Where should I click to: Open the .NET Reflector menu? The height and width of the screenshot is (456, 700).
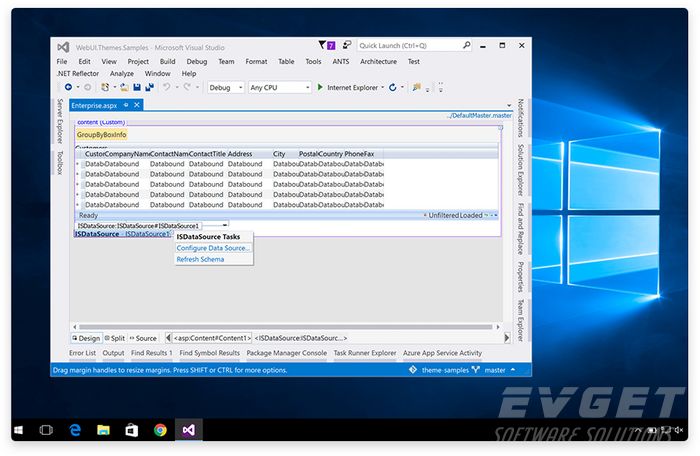coord(78,73)
